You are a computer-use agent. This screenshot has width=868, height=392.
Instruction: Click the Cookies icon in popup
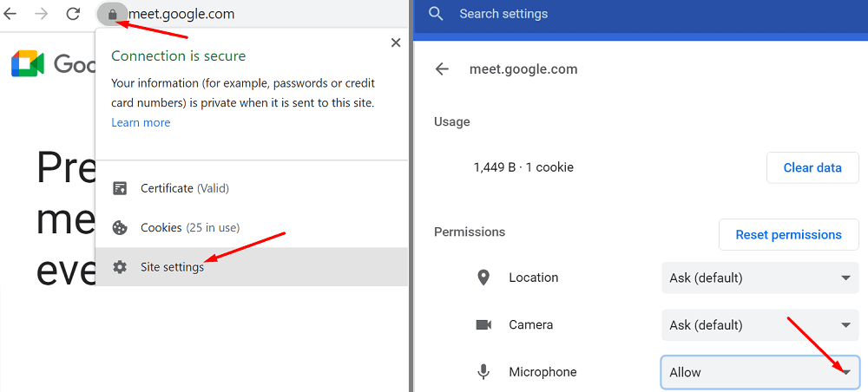pyautogui.click(x=120, y=228)
